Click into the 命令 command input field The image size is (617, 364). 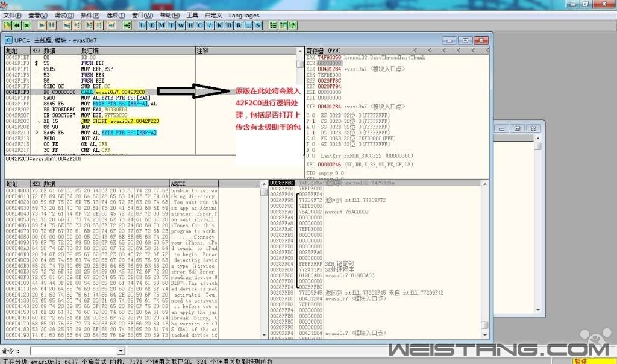pos(72,351)
